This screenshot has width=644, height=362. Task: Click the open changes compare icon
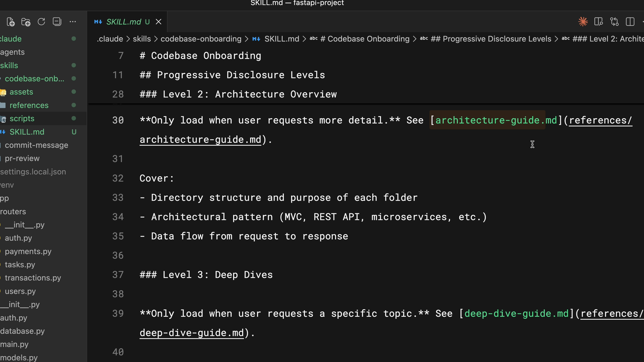pos(614,22)
